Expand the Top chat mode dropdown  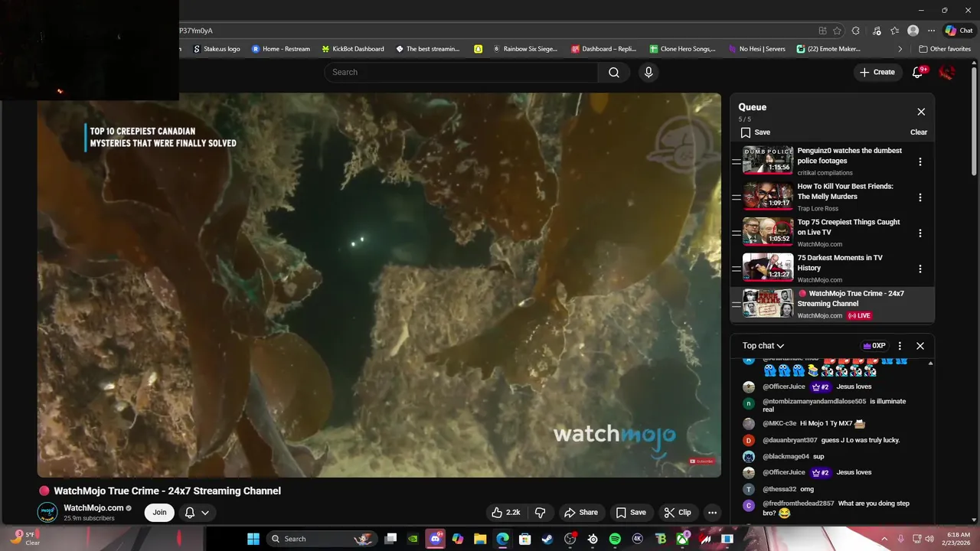(x=763, y=346)
